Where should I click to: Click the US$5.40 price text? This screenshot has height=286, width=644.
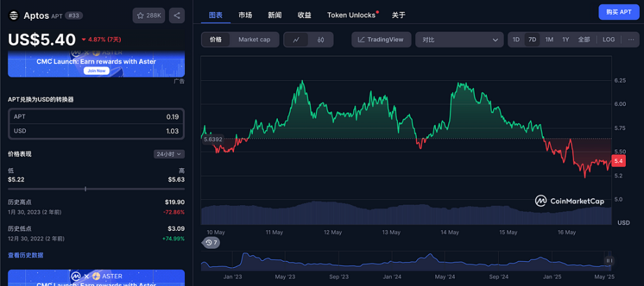tap(42, 39)
